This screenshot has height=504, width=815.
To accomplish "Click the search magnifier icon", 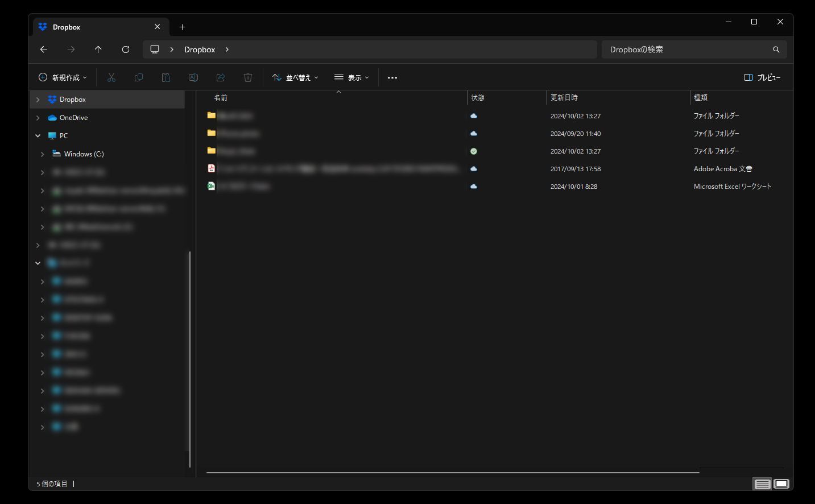I will click(776, 49).
